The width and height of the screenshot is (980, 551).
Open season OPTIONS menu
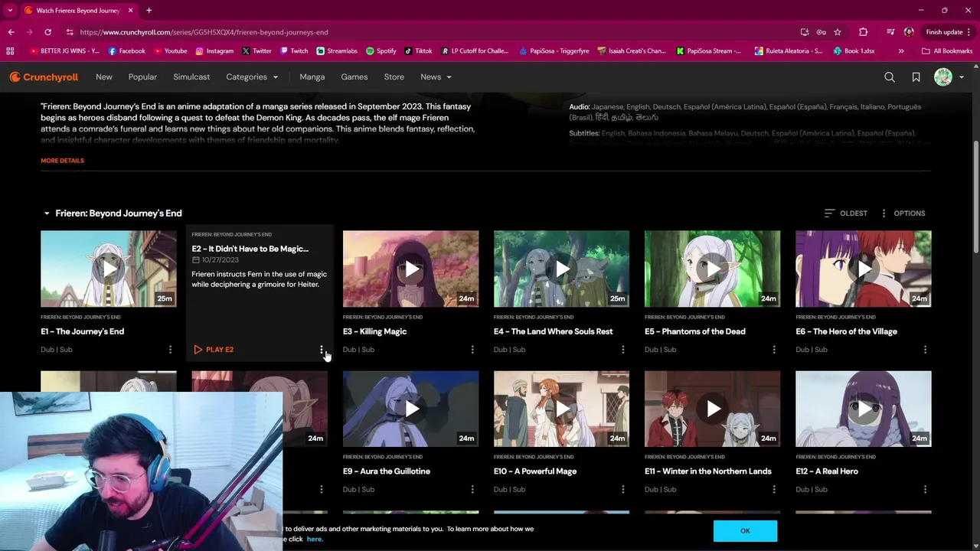pos(903,214)
